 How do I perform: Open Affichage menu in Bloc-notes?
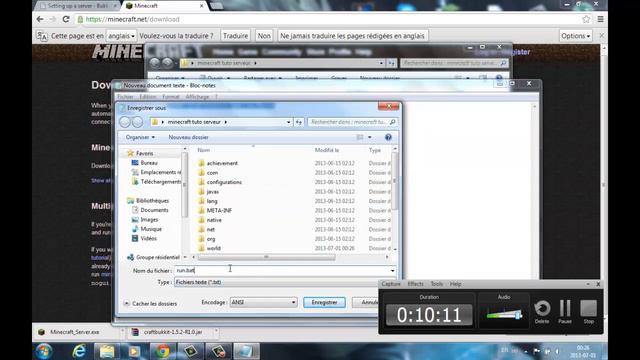[x=197, y=97]
